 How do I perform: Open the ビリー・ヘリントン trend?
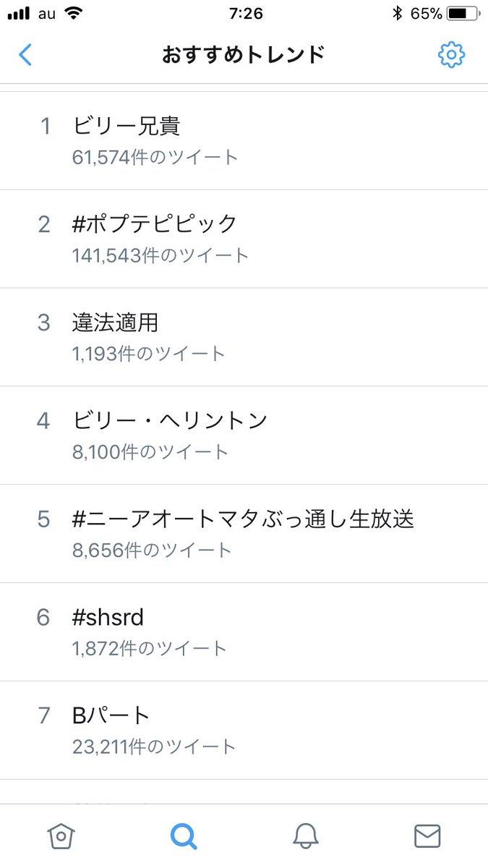[x=171, y=420]
